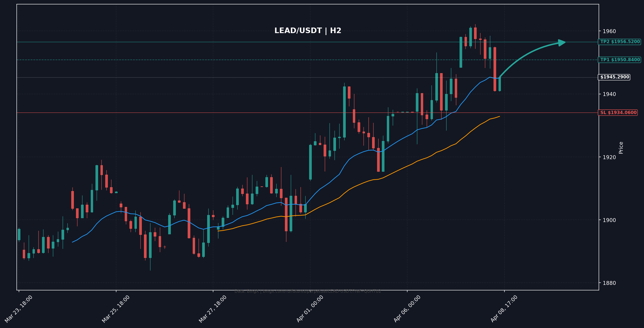Click the 1940 price axis tick
Image resolution: width=644 pixels, height=328 pixels.
(609, 94)
